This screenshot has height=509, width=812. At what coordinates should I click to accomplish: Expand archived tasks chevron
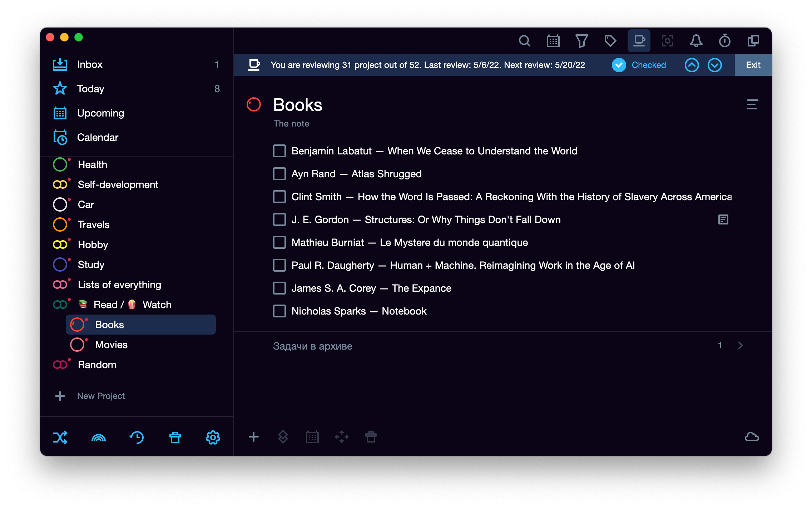click(741, 345)
